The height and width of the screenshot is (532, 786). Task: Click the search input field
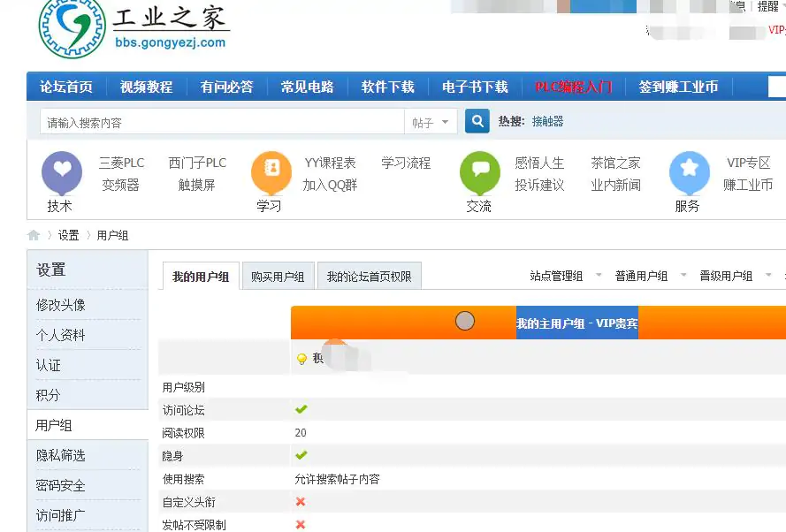(x=223, y=122)
